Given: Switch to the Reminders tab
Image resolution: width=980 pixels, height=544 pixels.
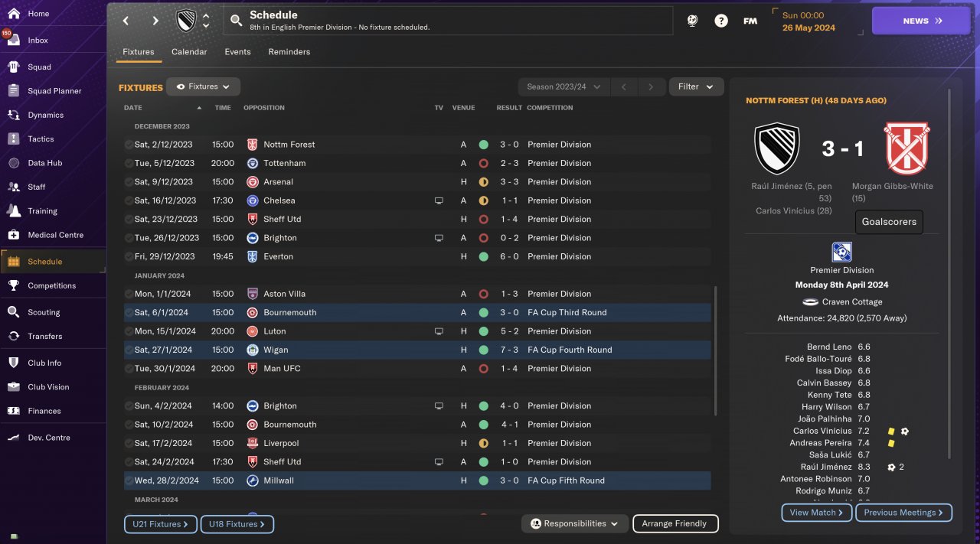Looking at the screenshot, I should click(x=289, y=52).
